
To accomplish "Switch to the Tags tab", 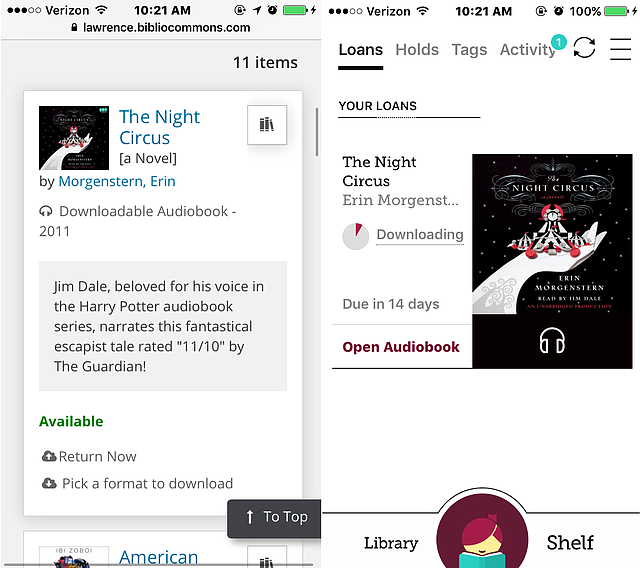I will pyautogui.click(x=469, y=50).
